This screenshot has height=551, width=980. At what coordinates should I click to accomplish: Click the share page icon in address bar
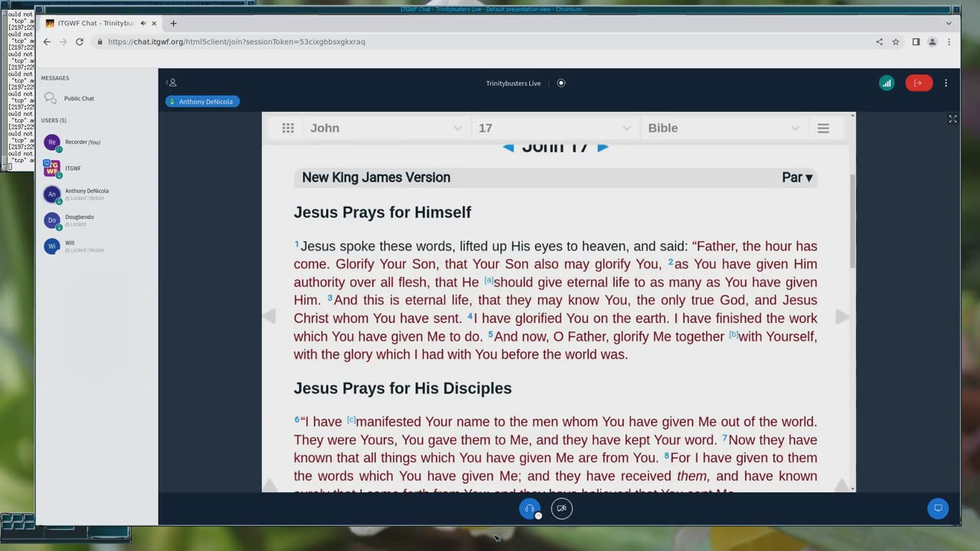click(x=879, y=42)
